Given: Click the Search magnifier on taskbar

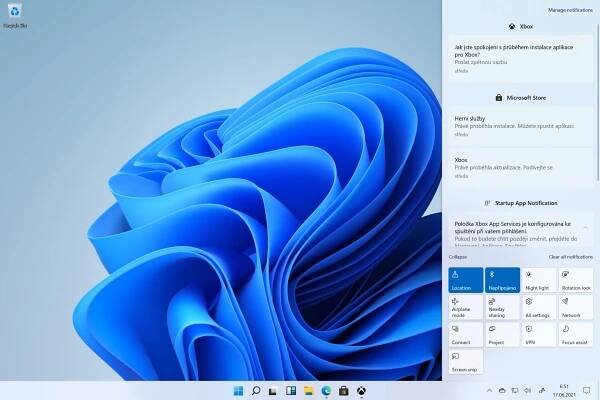Looking at the screenshot, I should tap(256, 389).
